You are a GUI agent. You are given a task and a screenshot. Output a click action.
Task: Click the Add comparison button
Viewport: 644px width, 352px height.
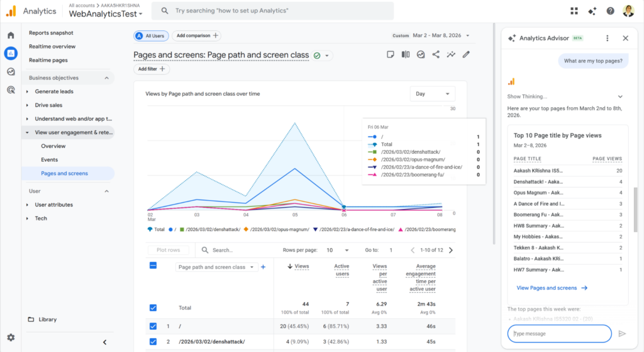197,36
